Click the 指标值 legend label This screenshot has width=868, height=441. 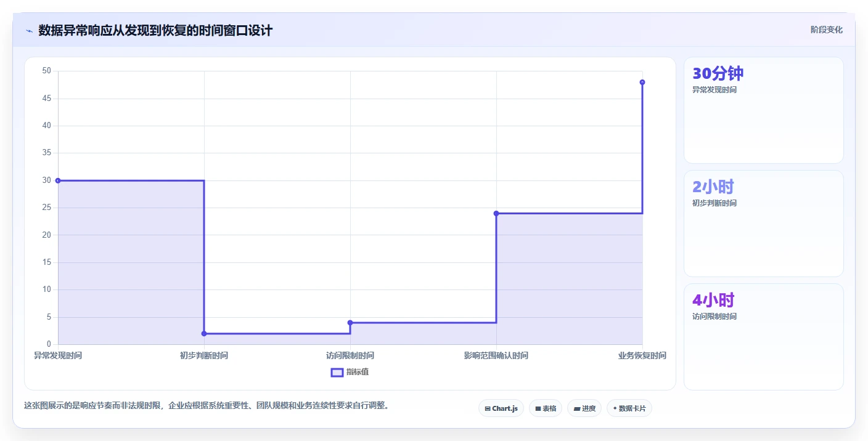[358, 372]
